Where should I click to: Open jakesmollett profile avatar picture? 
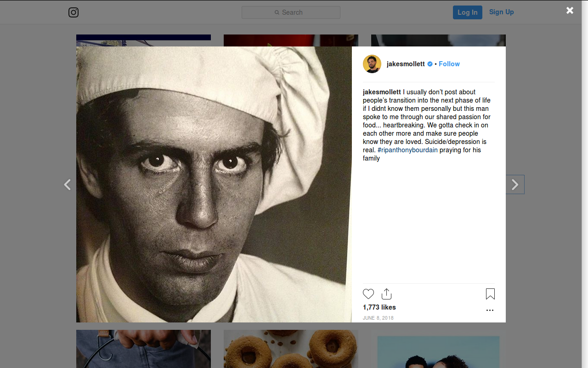click(x=372, y=64)
